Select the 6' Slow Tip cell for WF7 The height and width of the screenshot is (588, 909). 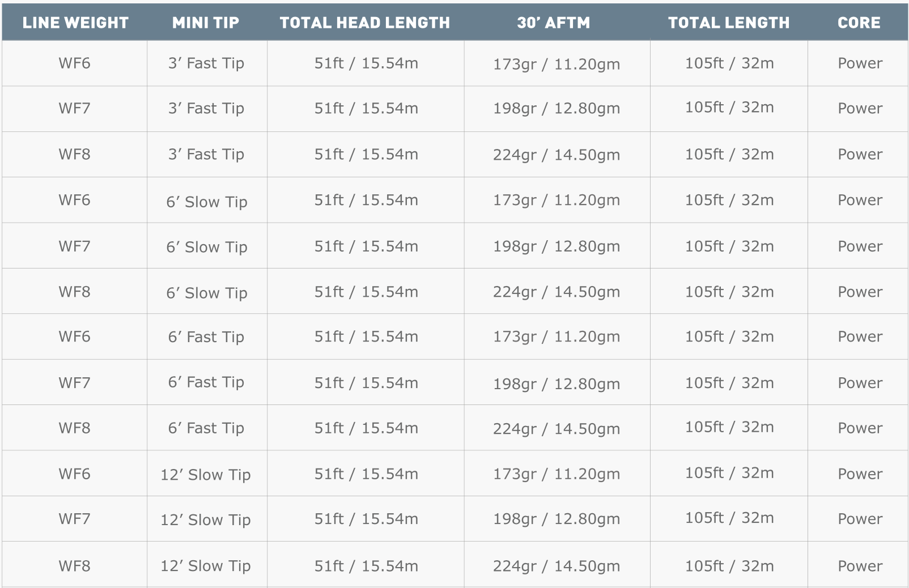(x=206, y=247)
